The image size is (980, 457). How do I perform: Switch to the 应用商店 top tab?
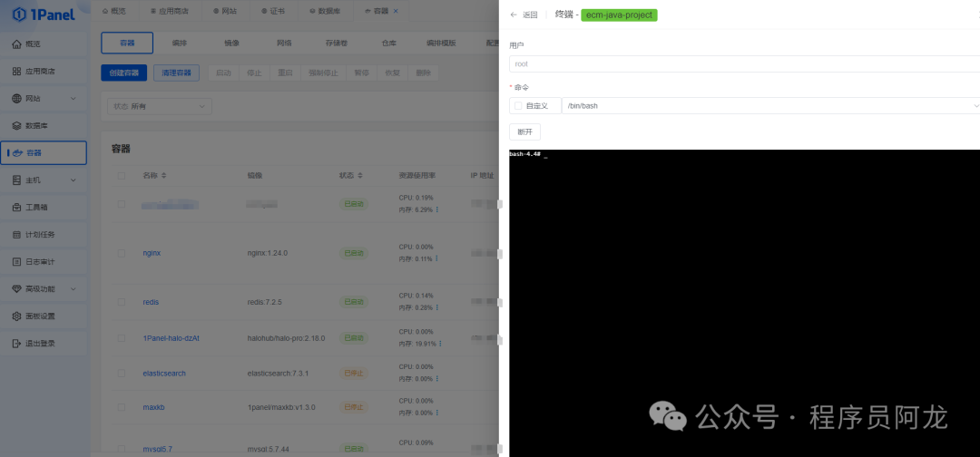click(170, 11)
